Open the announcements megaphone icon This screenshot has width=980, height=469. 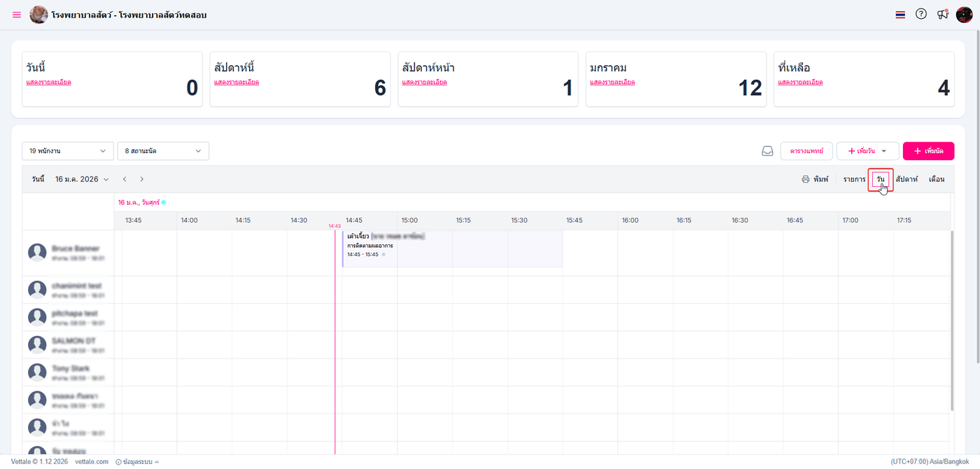[942, 14]
